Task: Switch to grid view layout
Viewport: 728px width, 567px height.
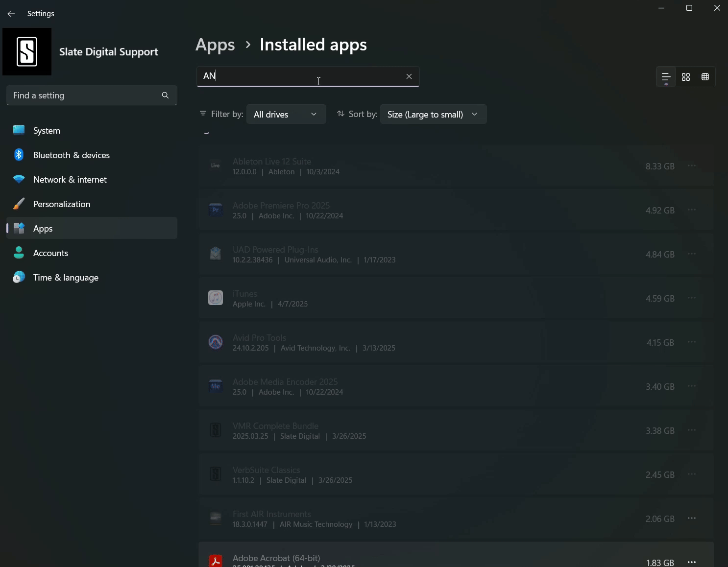Action: click(686, 77)
